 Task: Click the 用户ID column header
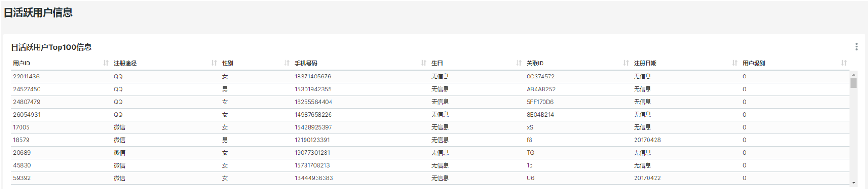coord(22,64)
